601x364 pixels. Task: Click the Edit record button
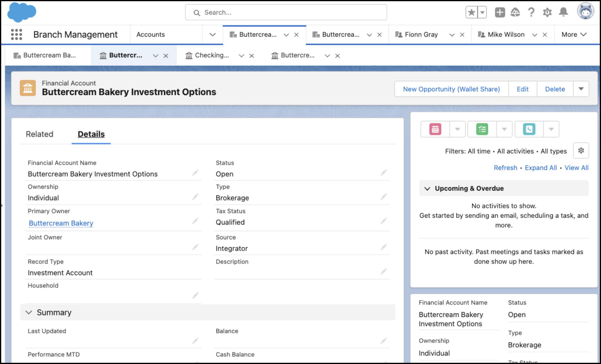[x=523, y=89]
